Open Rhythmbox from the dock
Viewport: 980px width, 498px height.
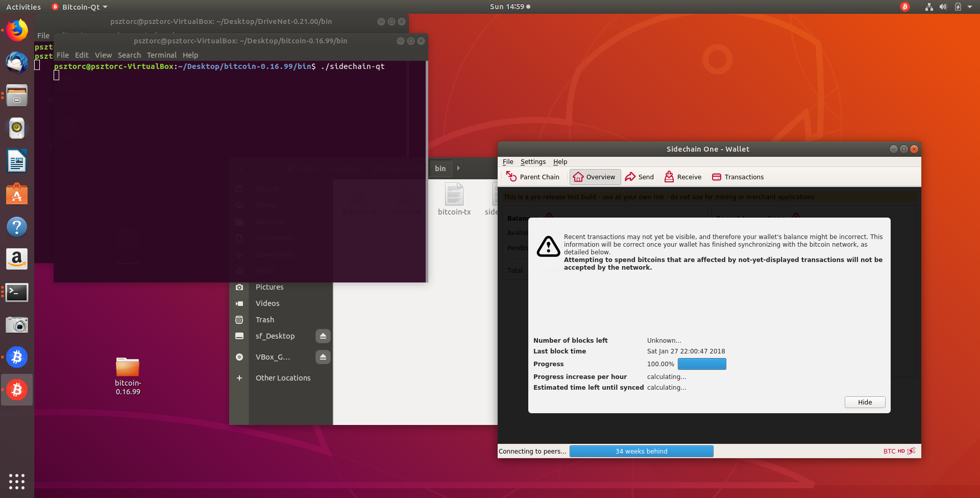[17, 128]
